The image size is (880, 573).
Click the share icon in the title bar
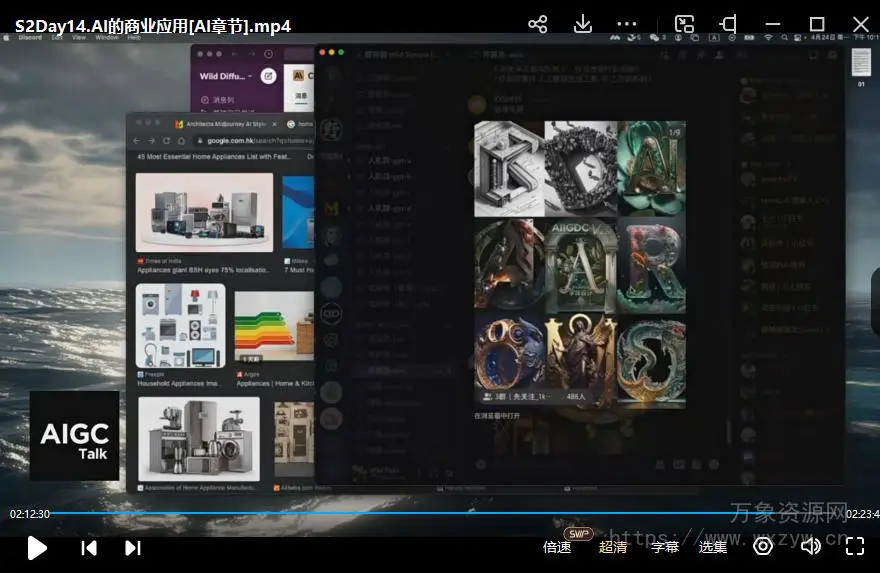[x=538, y=24]
